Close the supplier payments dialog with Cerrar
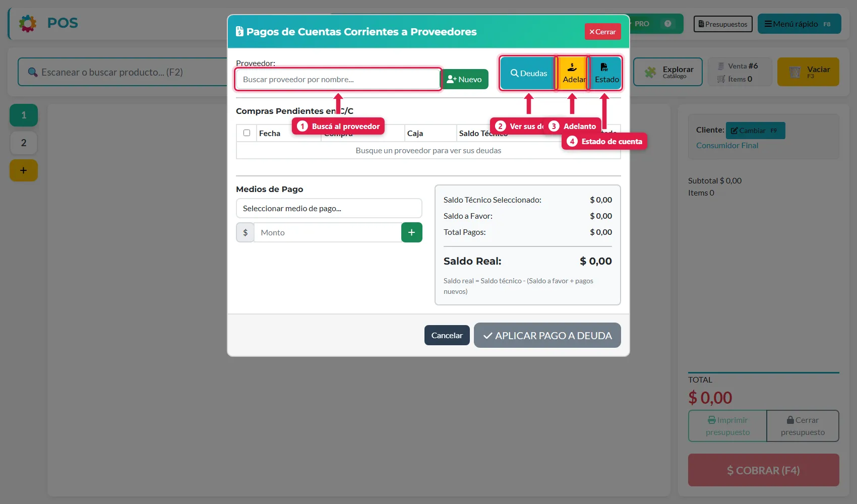The height and width of the screenshot is (504, 857). tap(603, 32)
